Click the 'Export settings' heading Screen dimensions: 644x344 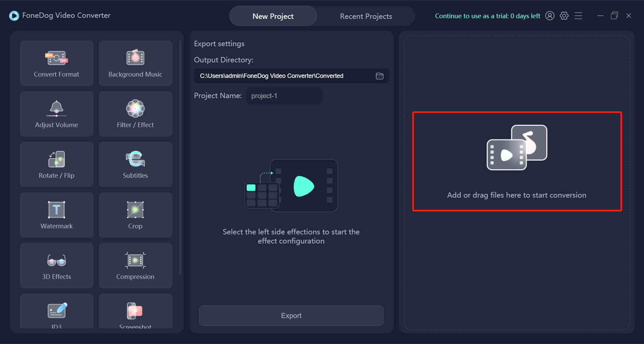(x=219, y=44)
